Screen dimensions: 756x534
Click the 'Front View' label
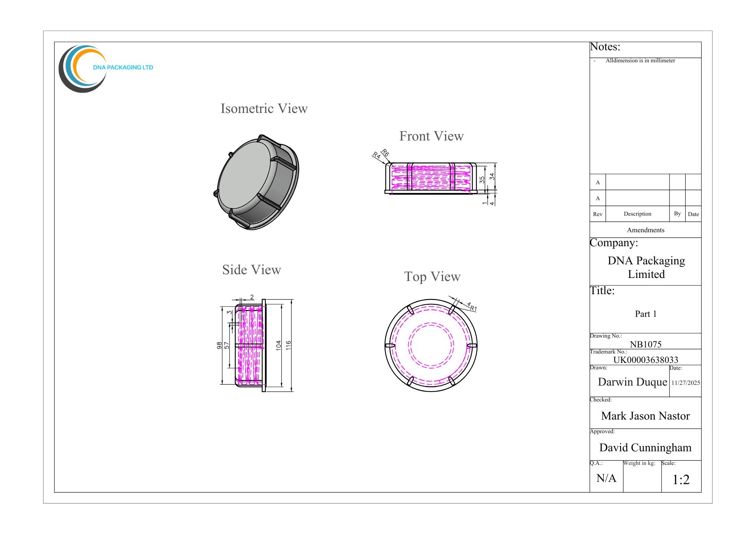[431, 136]
